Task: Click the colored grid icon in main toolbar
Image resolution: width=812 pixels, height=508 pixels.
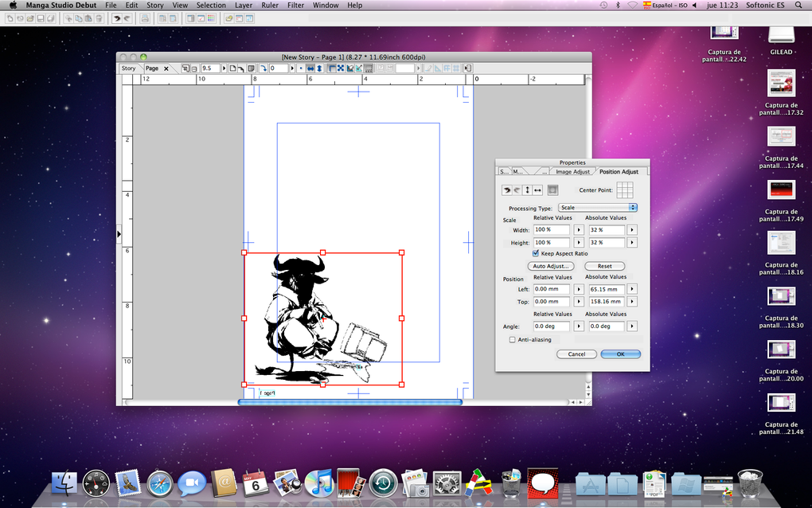Action: click(211, 18)
